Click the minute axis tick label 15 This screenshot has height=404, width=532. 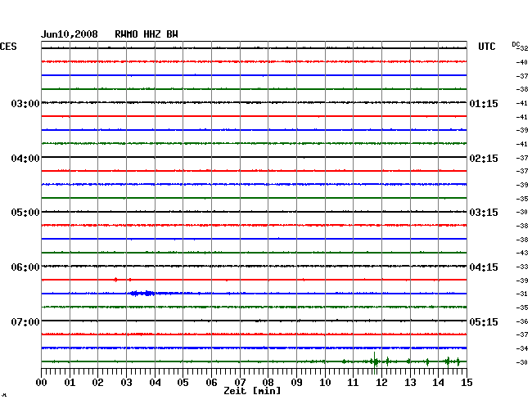pos(467,383)
